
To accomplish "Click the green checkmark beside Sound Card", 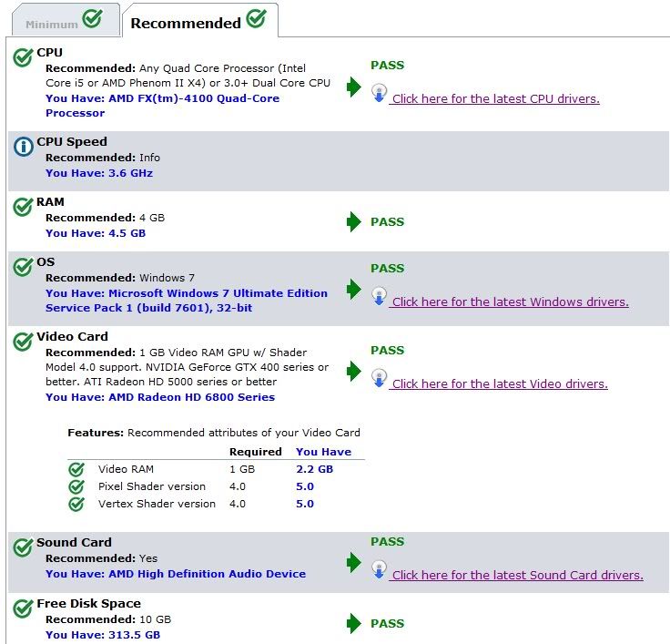I will [23, 547].
